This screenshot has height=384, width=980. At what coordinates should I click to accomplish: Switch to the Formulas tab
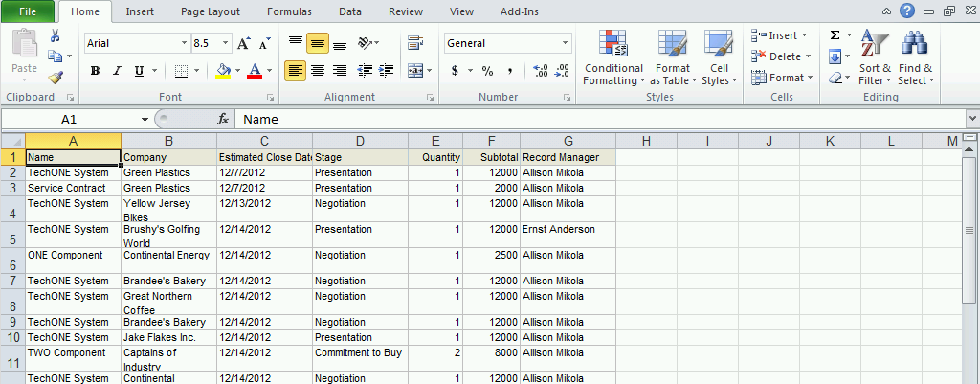(x=289, y=11)
